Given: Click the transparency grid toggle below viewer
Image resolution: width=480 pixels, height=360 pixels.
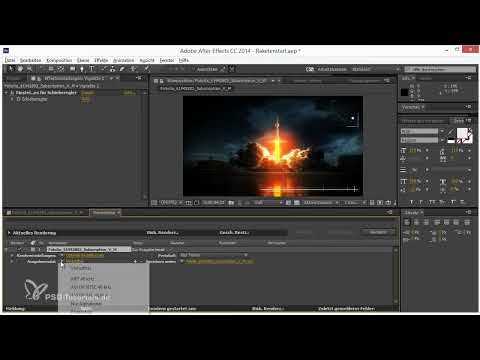Looking at the screenshot, I should point(296,203).
